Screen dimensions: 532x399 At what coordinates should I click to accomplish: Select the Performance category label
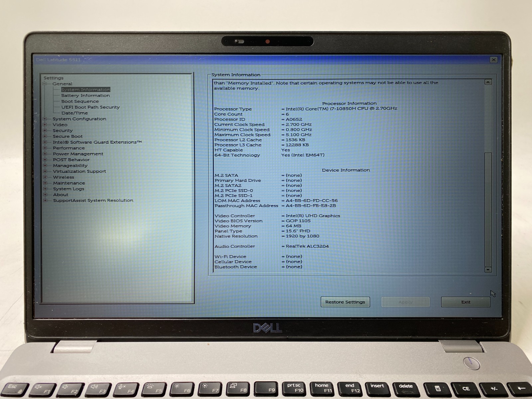click(69, 148)
